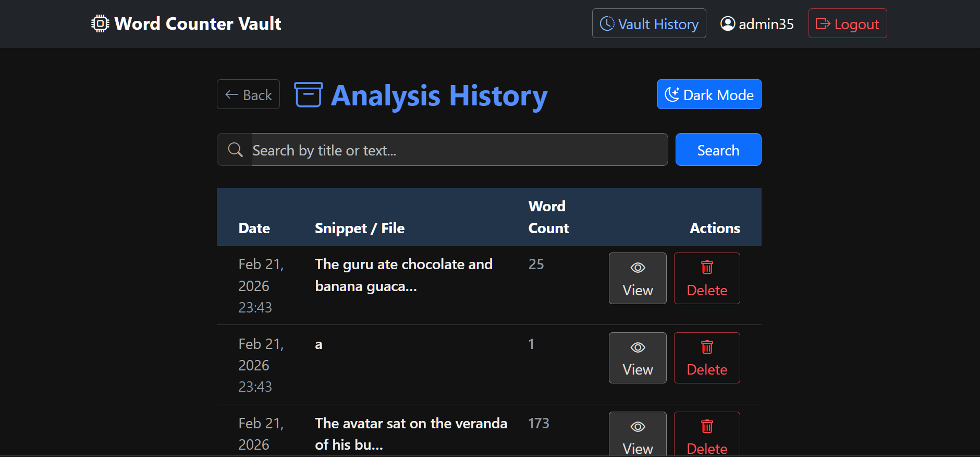Click the Date column header

tap(254, 228)
